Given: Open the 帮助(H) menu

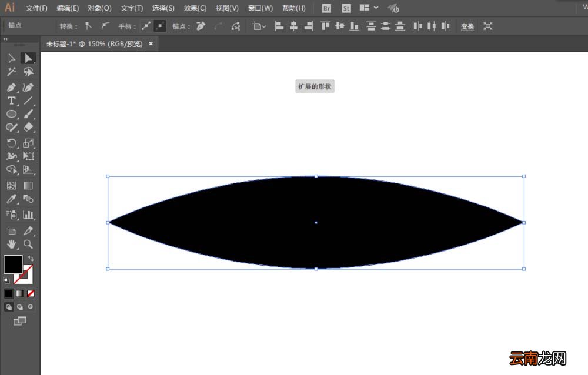Looking at the screenshot, I should pyautogui.click(x=293, y=8).
